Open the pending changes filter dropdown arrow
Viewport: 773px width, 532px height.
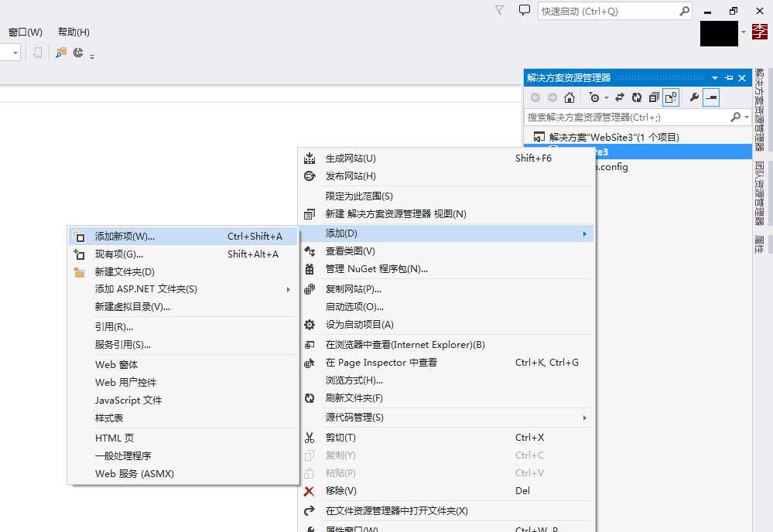tap(607, 97)
